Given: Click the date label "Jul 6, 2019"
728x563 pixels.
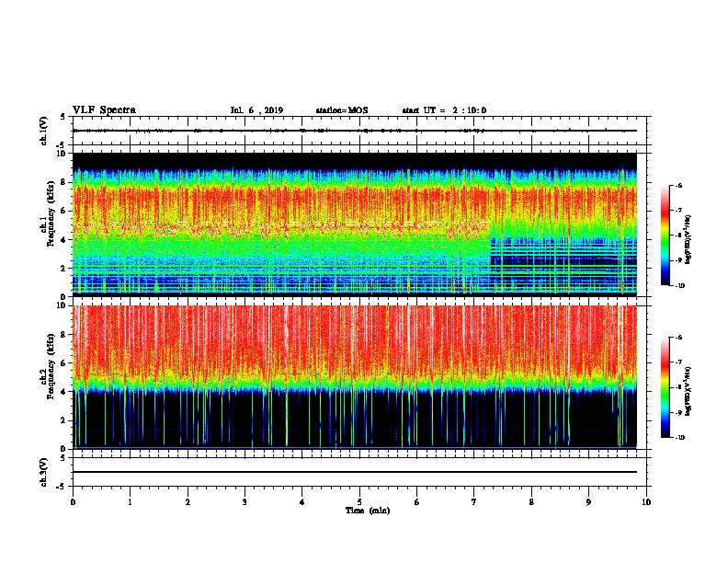Looking at the screenshot, I should click(x=256, y=110).
